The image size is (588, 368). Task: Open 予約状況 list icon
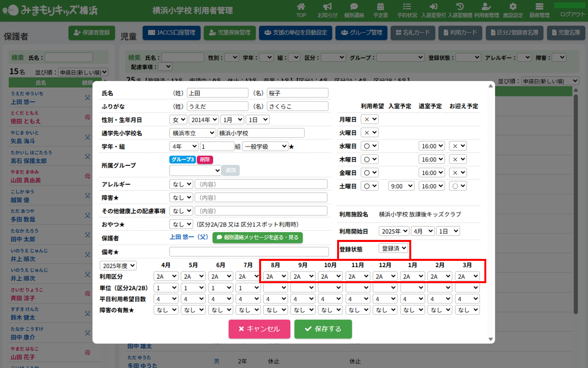click(x=407, y=7)
